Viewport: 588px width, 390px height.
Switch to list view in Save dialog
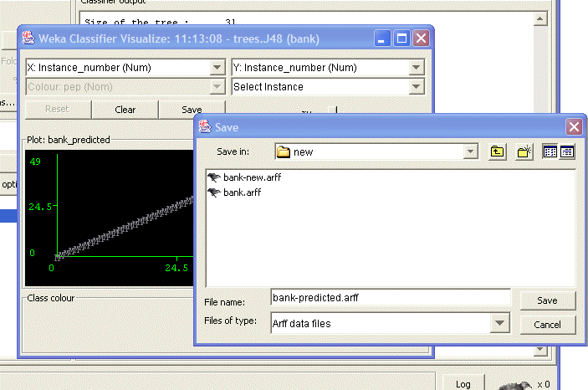tap(550, 152)
